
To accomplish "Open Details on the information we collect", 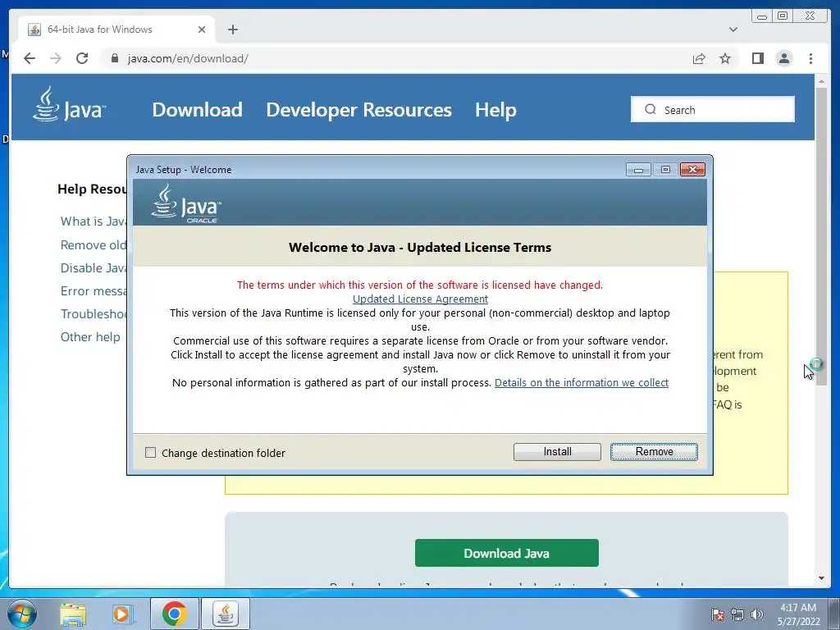I will (x=582, y=382).
